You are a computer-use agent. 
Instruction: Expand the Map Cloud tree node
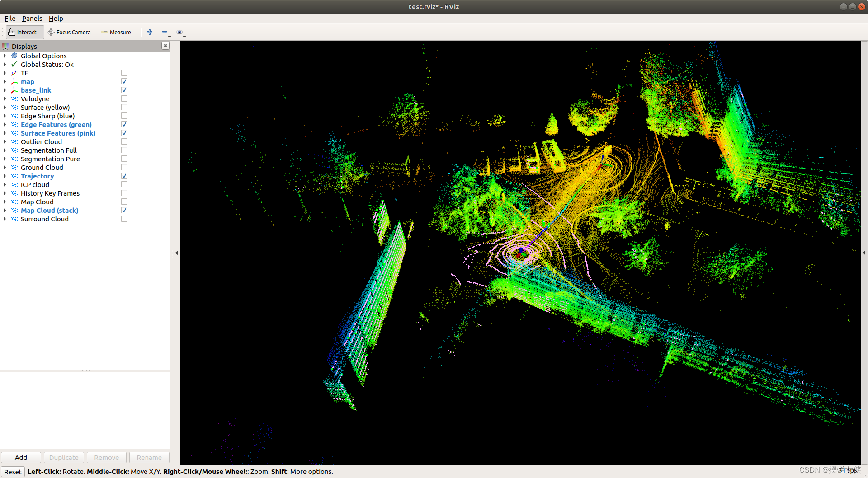5,202
